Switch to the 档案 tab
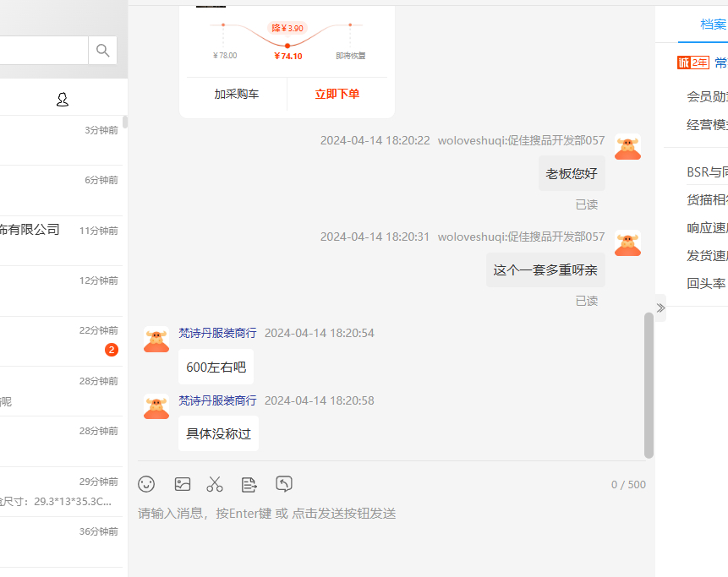 click(713, 24)
